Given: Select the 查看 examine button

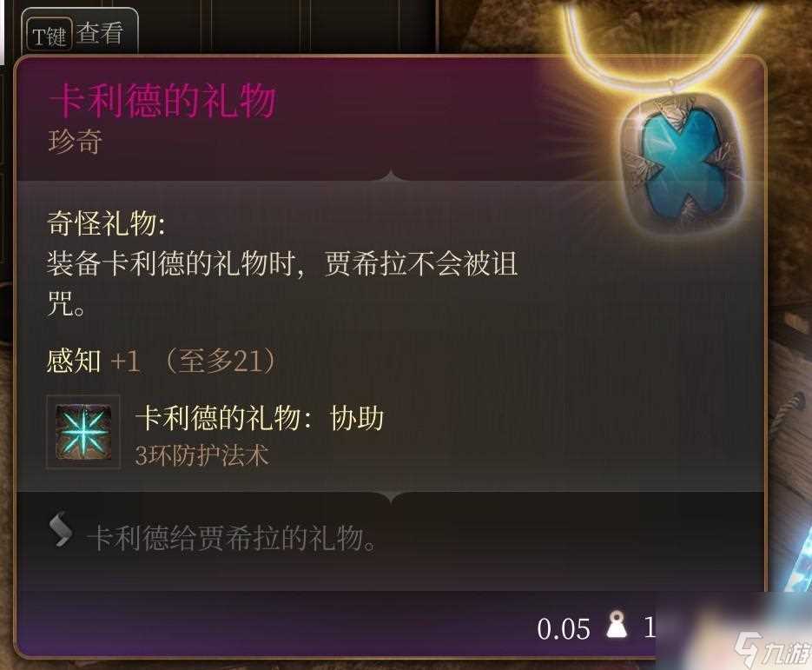Looking at the screenshot, I should tap(100, 33).
